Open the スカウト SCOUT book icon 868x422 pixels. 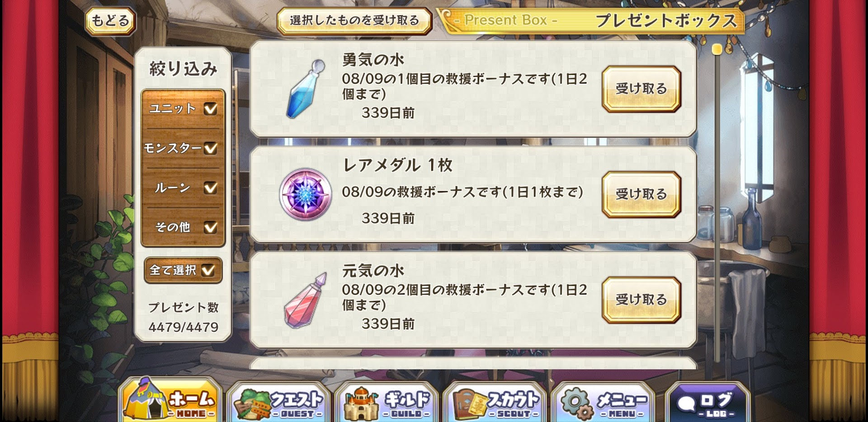[495, 402]
